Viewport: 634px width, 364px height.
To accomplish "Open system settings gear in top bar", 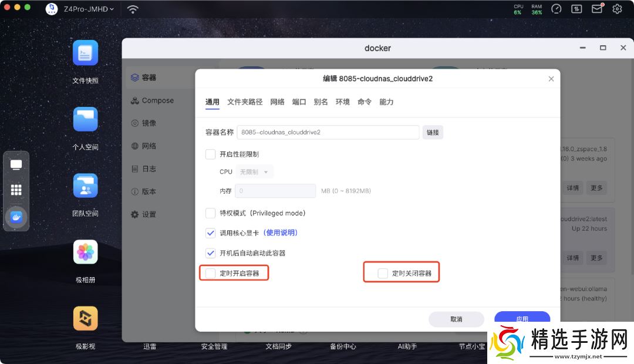I will pyautogui.click(x=617, y=9).
